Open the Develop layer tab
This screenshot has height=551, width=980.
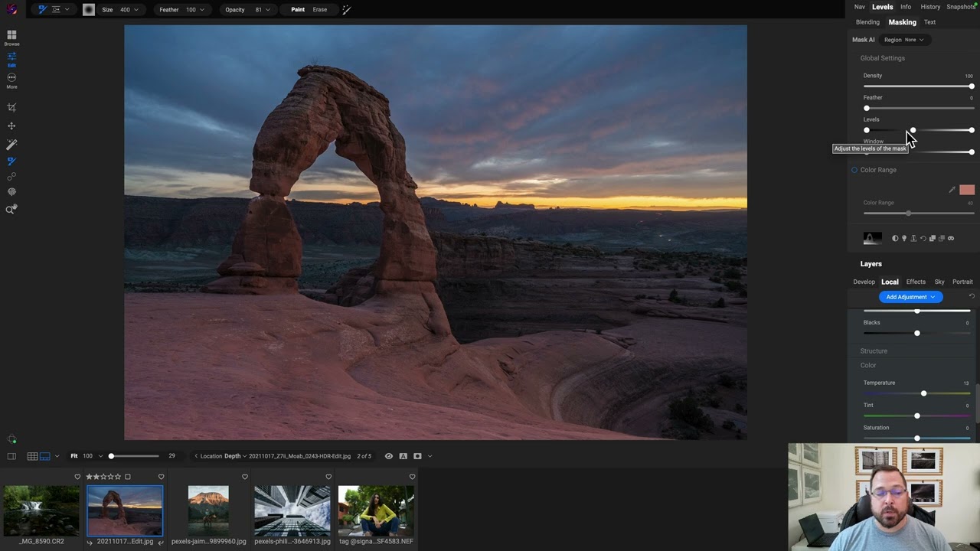coord(864,282)
